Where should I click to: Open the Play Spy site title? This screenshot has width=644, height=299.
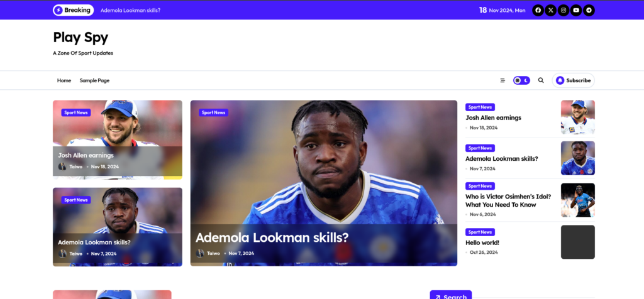80,37
